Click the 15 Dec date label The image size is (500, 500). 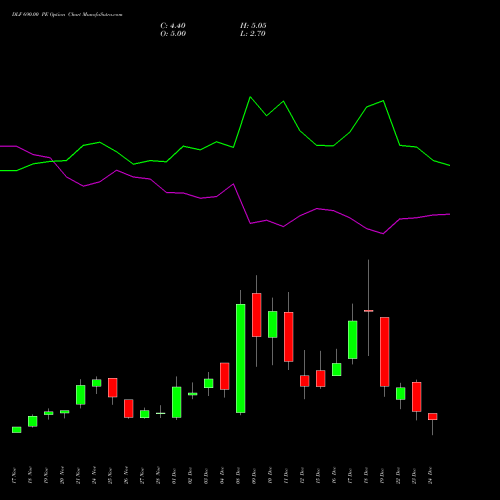318,476
